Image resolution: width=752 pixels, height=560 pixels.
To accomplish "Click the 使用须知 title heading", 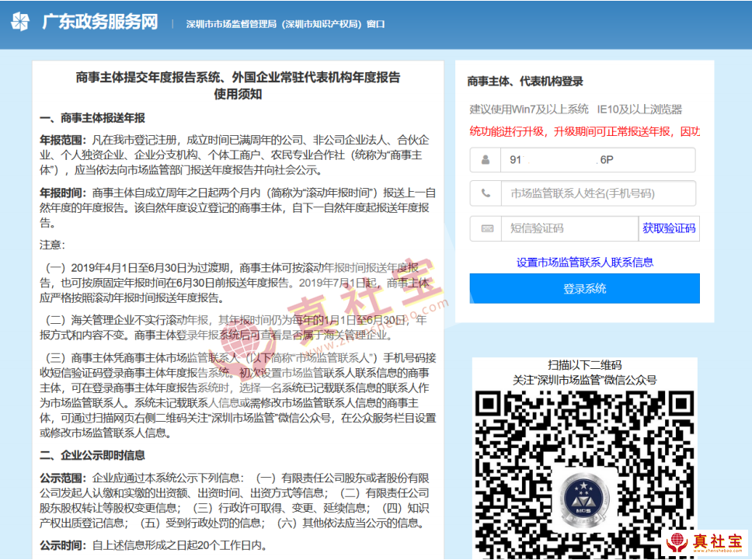I will (x=238, y=94).
